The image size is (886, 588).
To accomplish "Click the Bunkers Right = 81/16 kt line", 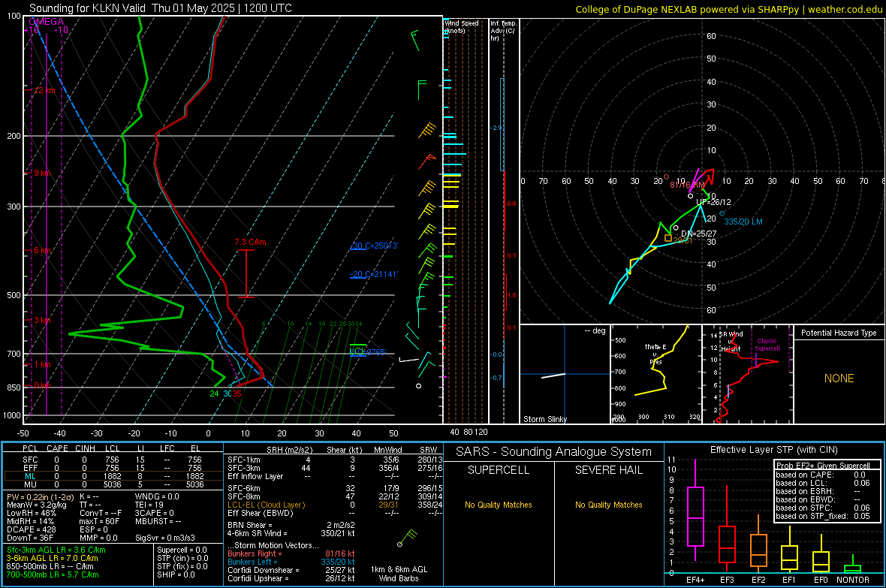I will coord(291,553).
